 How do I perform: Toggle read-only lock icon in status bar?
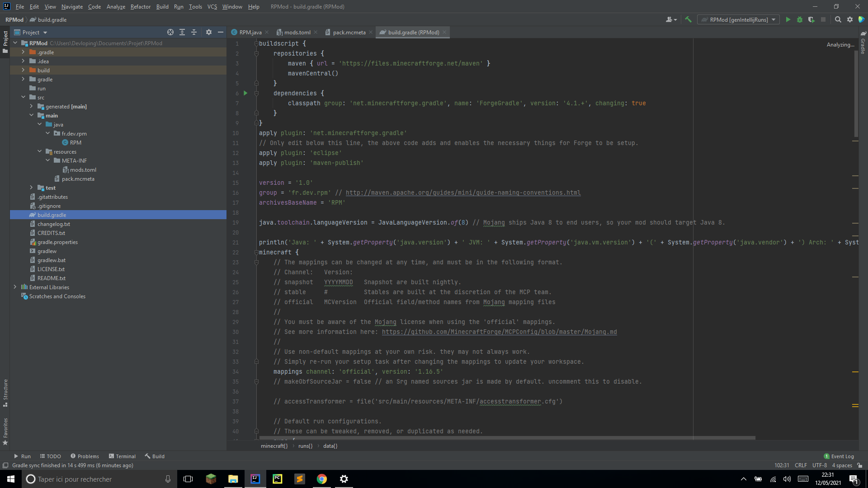pos(859,465)
